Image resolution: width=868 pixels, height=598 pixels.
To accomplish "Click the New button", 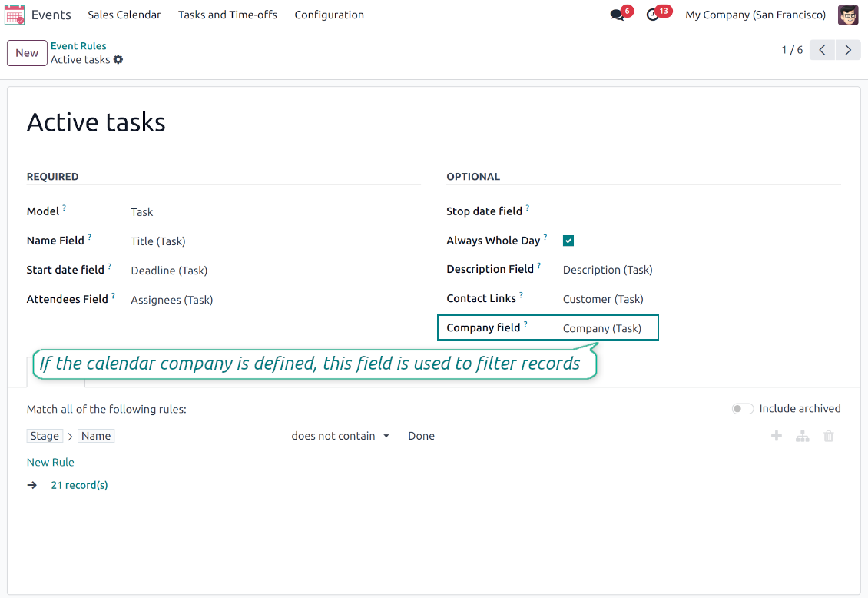I will (27, 53).
